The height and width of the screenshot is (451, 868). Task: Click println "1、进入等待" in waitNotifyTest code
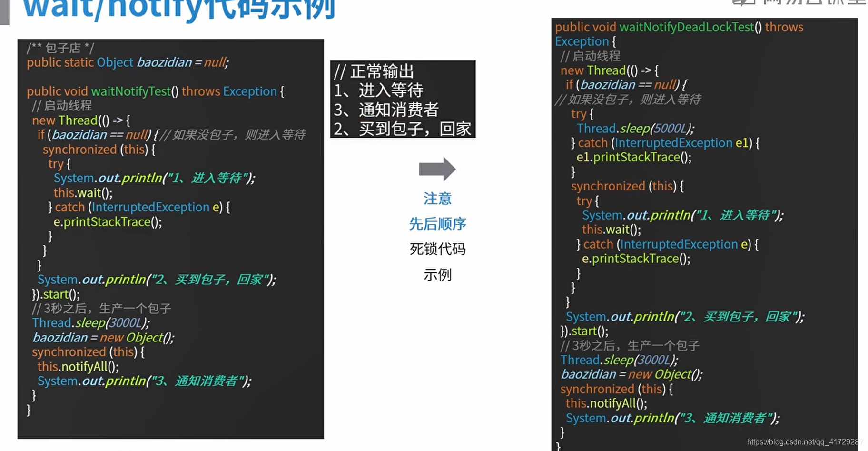[154, 178]
